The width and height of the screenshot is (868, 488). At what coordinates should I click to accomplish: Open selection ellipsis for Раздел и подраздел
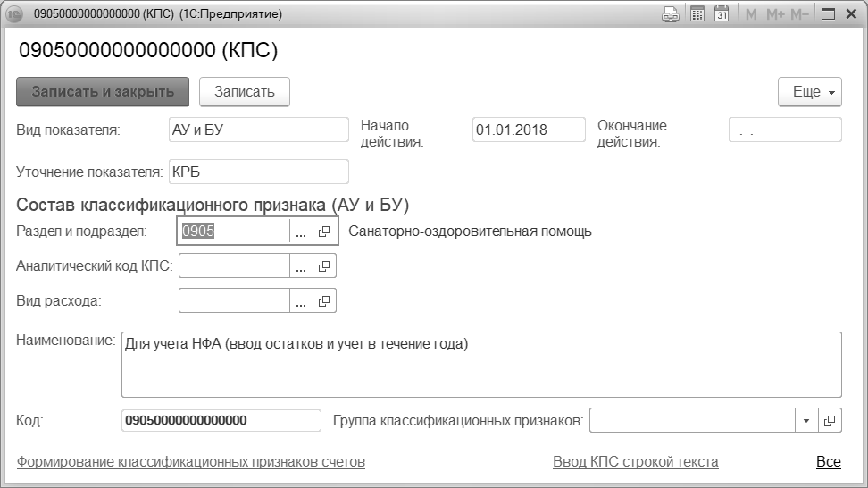point(301,231)
